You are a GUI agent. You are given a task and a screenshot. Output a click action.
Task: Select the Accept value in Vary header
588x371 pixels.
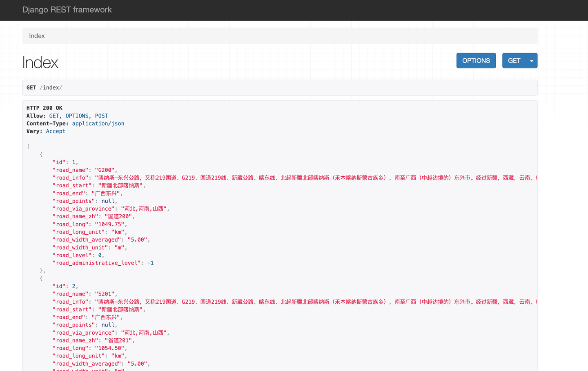[x=56, y=131]
